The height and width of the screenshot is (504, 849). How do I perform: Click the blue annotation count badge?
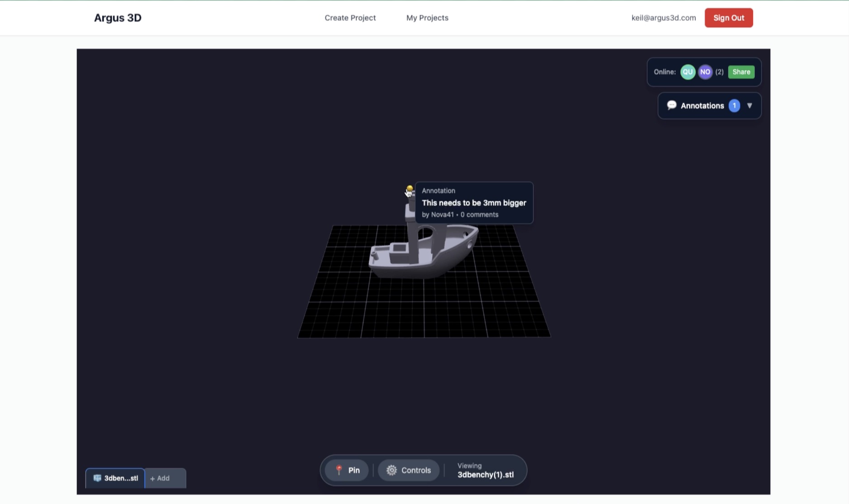click(734, 105)
